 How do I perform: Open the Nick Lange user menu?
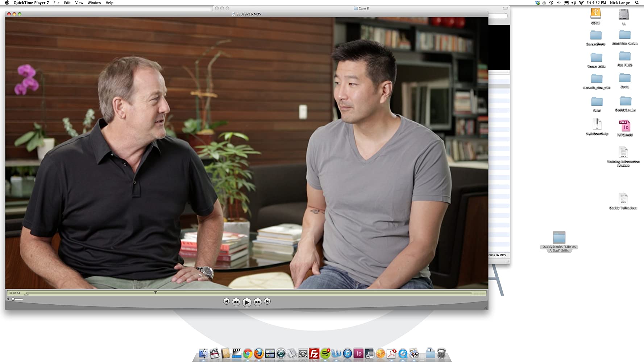click(x=620, y=3)
